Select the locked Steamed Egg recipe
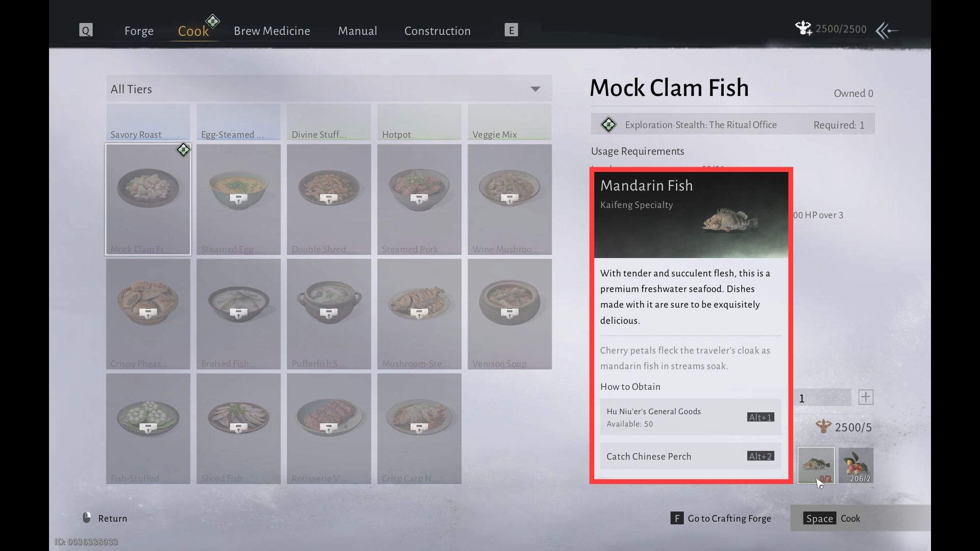The width and height of the screenshot is (980, 551). pyautogui.click(x=238, y=199)
